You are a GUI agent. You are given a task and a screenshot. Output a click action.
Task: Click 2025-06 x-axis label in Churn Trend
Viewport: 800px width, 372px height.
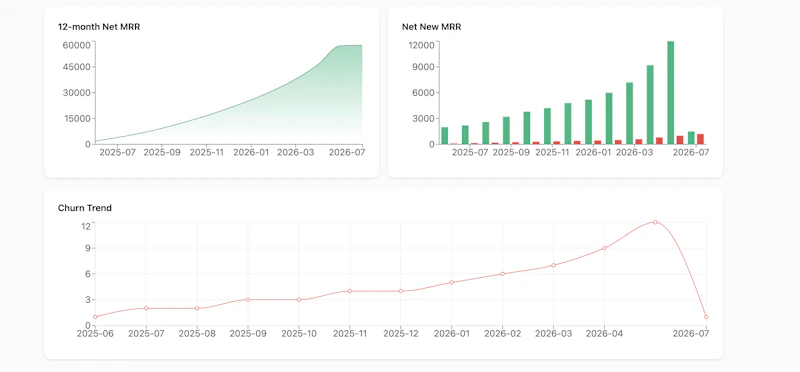pos(95,334)
